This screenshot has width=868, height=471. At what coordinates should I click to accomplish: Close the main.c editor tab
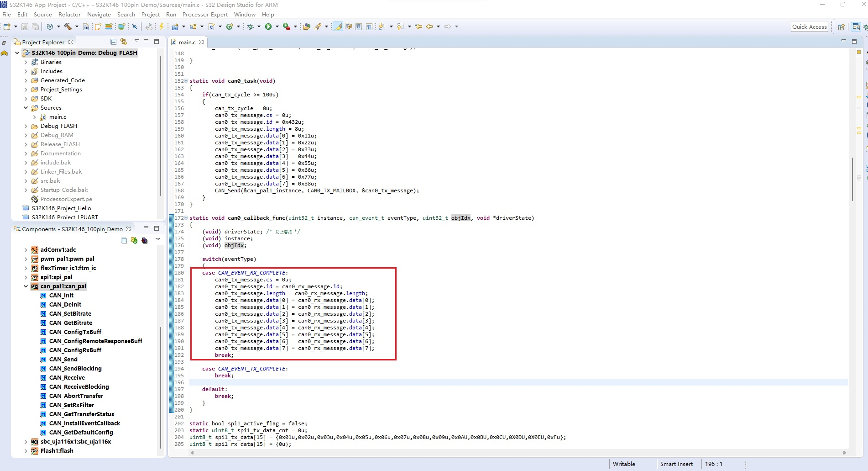point(202,42)
